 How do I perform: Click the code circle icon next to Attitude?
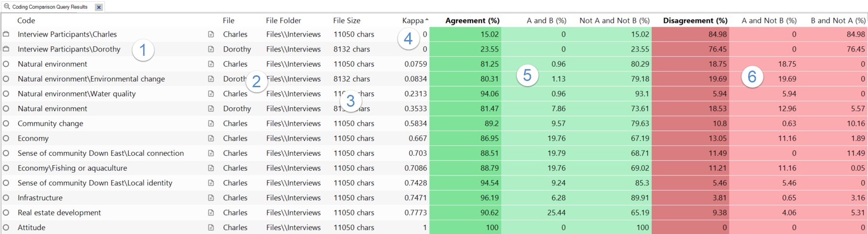pos(6,227)
